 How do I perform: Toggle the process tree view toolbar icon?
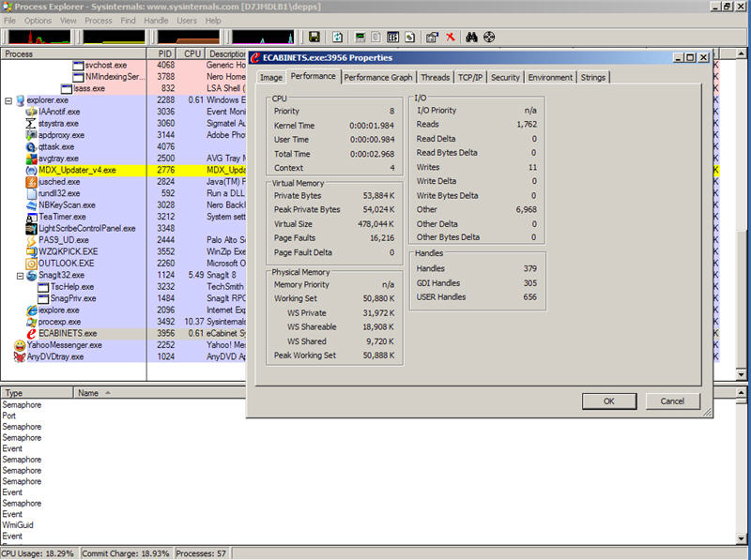tap(376, 37)
